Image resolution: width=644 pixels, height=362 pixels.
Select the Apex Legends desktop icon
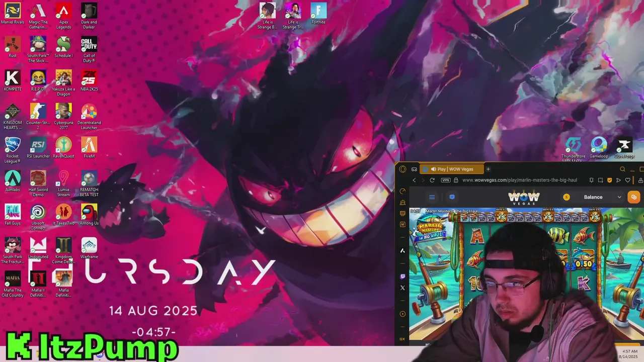[x=63, y=16]
